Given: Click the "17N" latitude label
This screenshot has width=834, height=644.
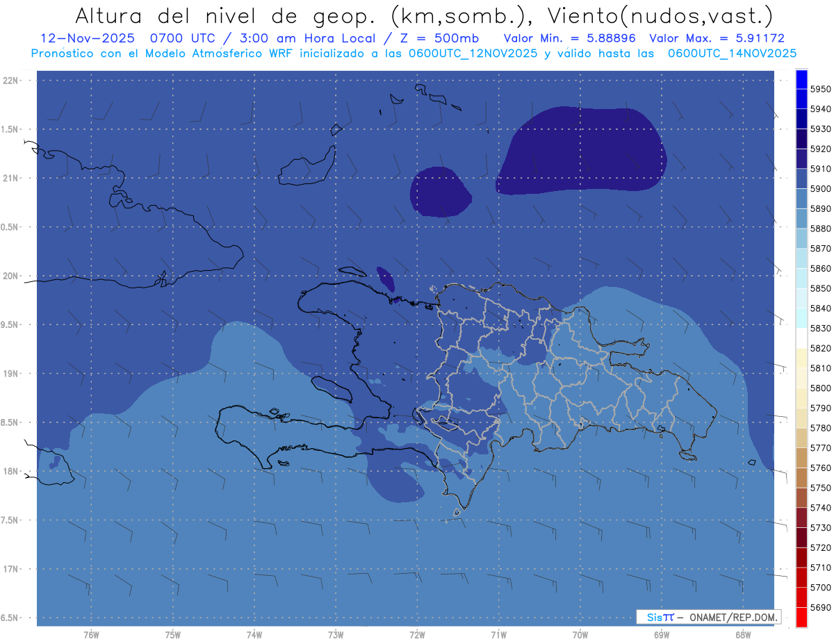Looking at the screenshot, I should (10, 569).
